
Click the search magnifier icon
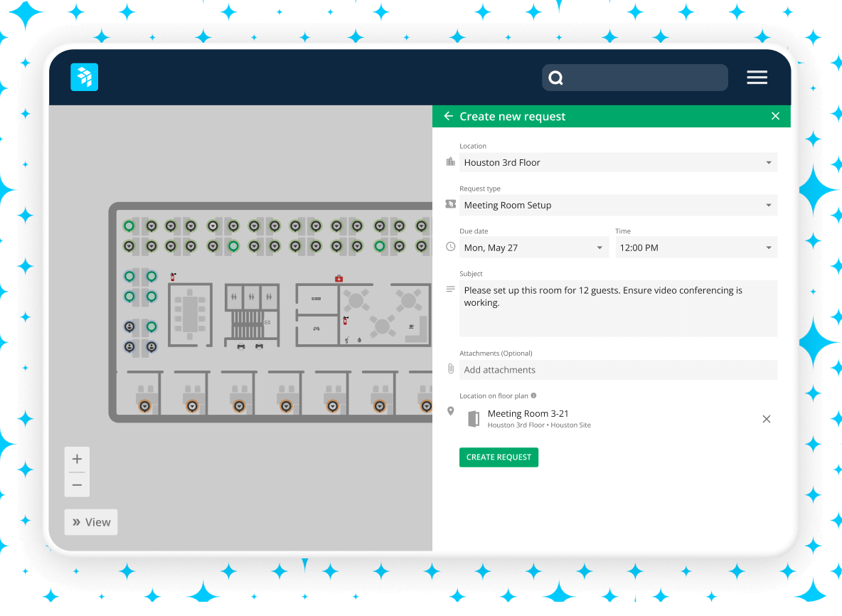[555, 78]
